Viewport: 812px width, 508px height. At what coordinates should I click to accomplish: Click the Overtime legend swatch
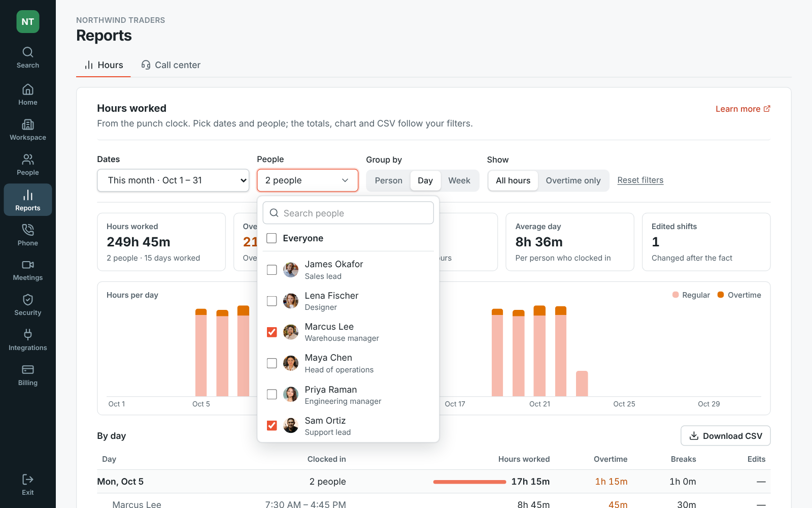tap(721, 295)
